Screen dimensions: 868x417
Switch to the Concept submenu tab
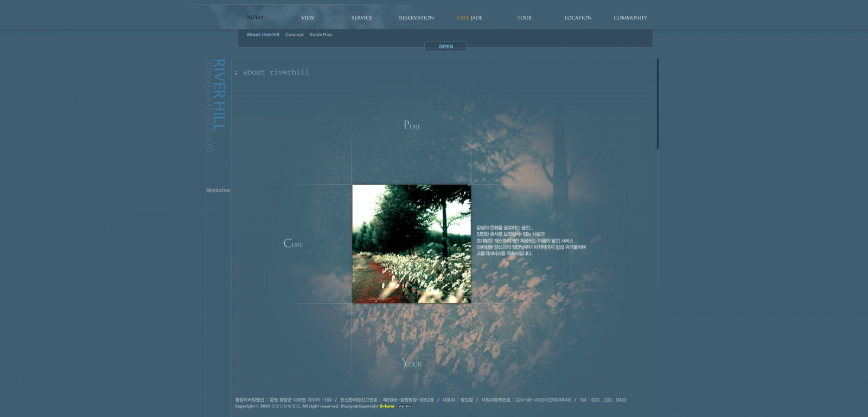coord(295,35)
